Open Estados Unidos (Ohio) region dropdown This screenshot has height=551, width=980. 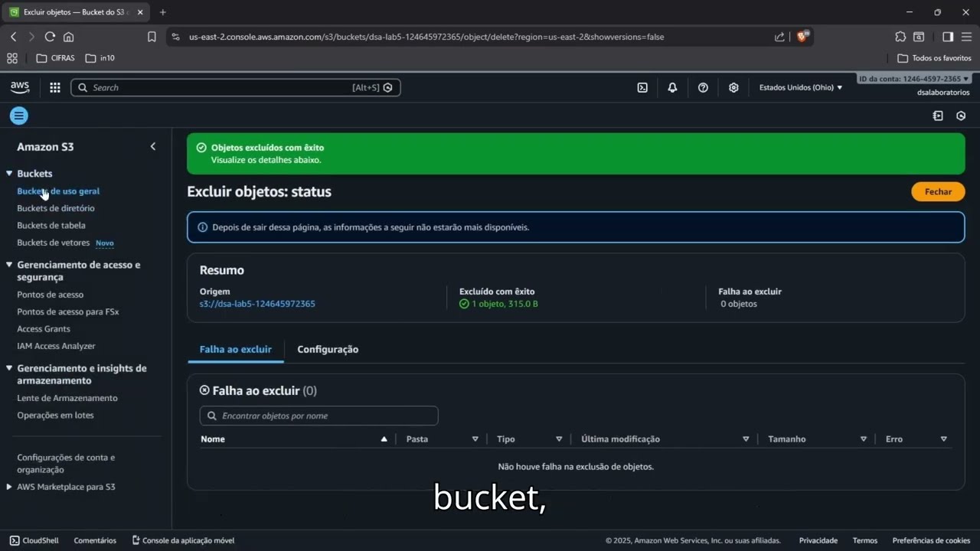tap(800, 87)
